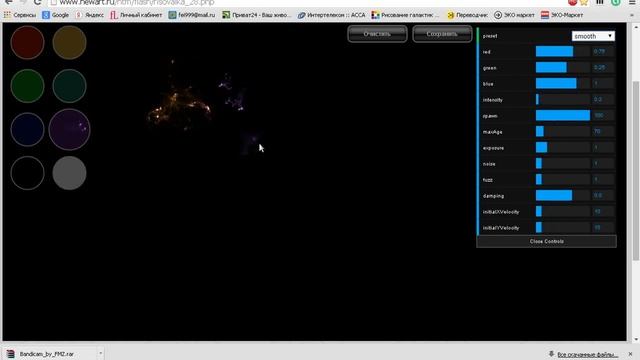Click the Close Controls bar
This screenshot has width=640, height=360.
[547, 241]
